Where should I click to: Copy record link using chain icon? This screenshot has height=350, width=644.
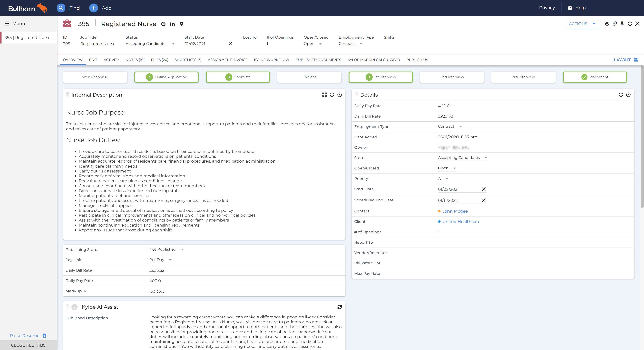click(615, 24)
